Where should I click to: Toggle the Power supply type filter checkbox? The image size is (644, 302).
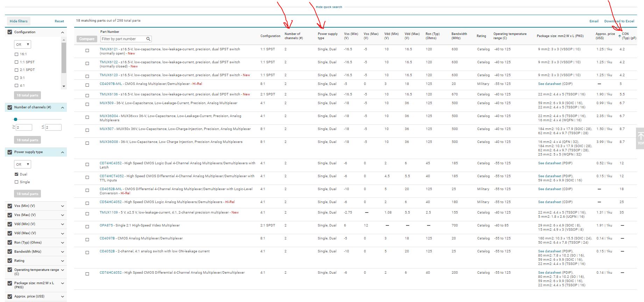tap(10, 152)
